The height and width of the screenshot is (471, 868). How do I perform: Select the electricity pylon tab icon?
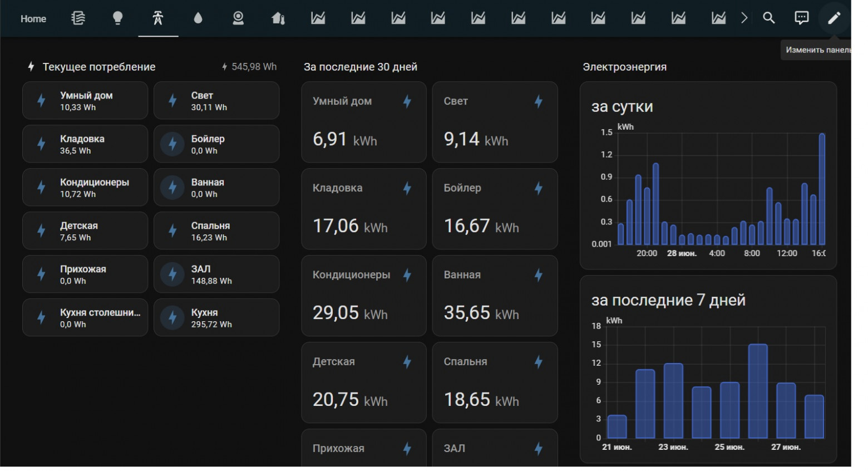(157, 18)
